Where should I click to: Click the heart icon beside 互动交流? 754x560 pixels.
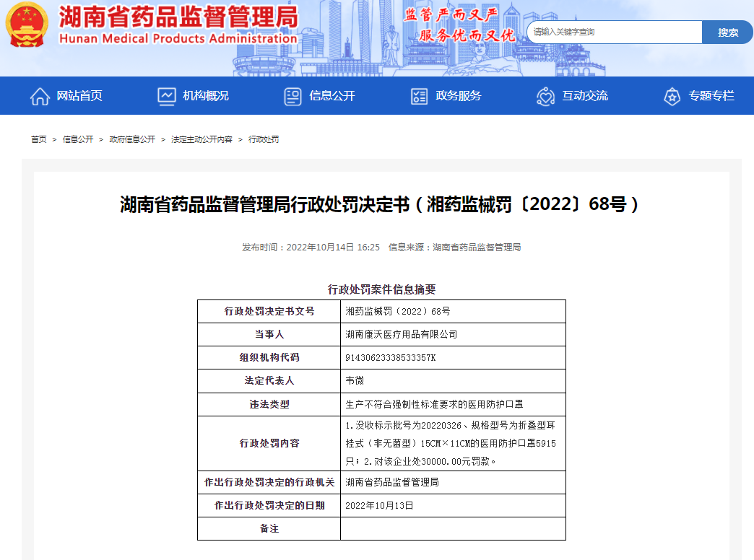point(546,96)
